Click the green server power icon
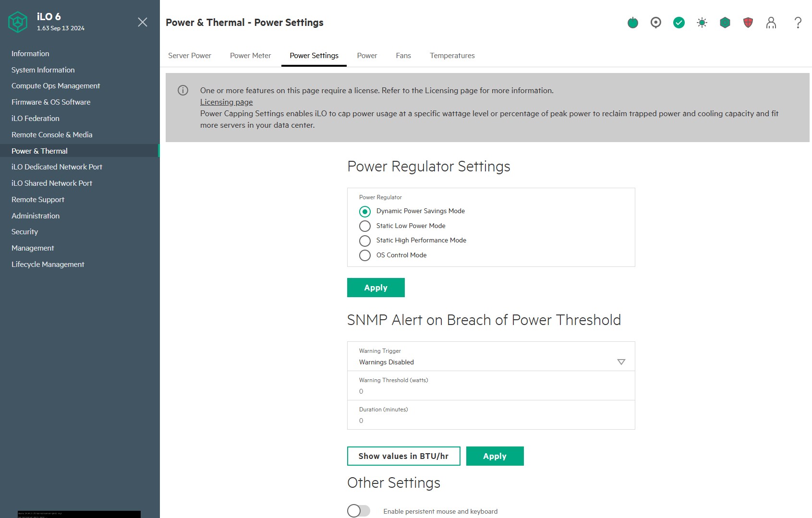The height and width of the screenshot is (518, 812). point(633,23)
